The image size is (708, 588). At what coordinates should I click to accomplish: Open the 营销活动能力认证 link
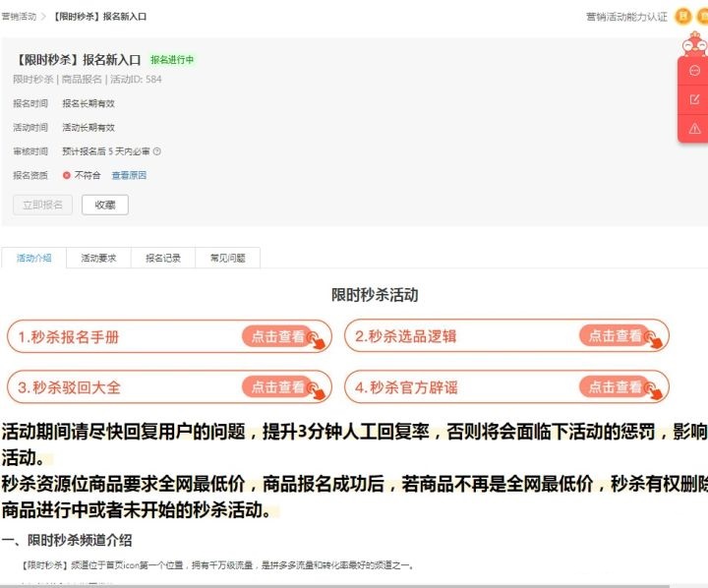point(626,17)
